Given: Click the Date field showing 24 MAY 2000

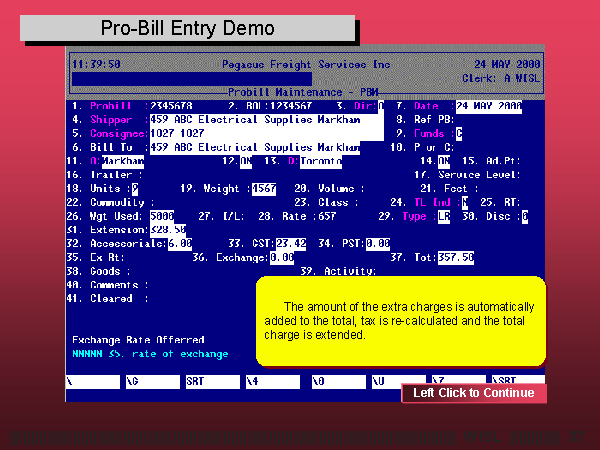Looking at the screenshot, I should click(489, 105).
